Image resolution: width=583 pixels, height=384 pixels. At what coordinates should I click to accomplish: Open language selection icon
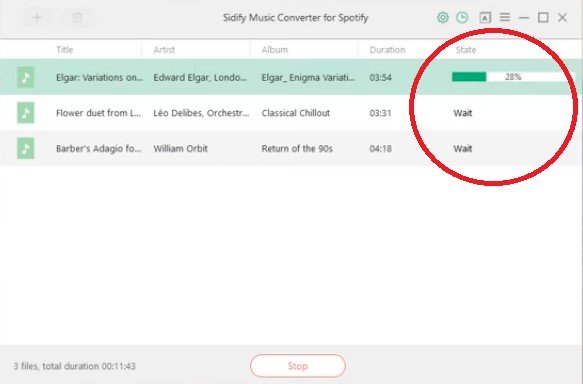(485, 17)
